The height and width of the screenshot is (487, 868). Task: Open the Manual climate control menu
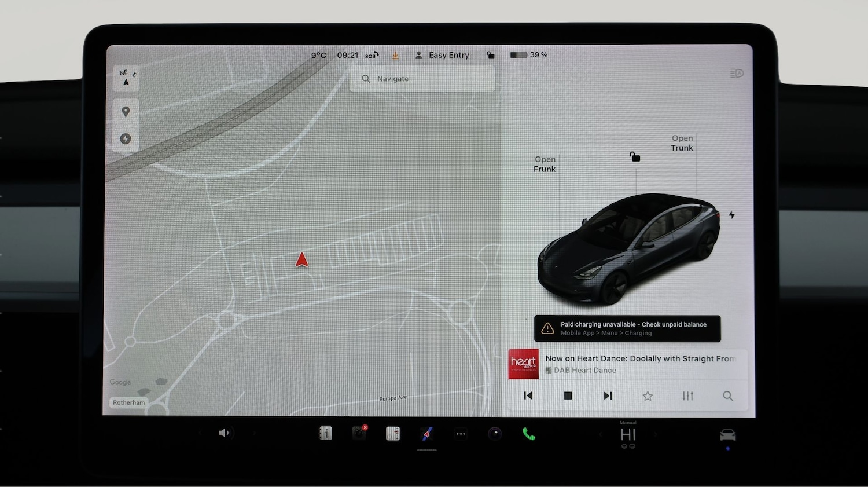[x=627, y=434]
